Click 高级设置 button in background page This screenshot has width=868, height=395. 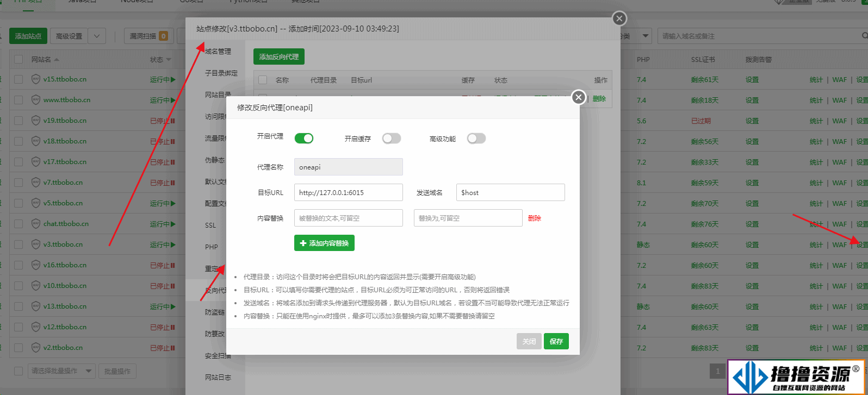[x=69, y=36]
